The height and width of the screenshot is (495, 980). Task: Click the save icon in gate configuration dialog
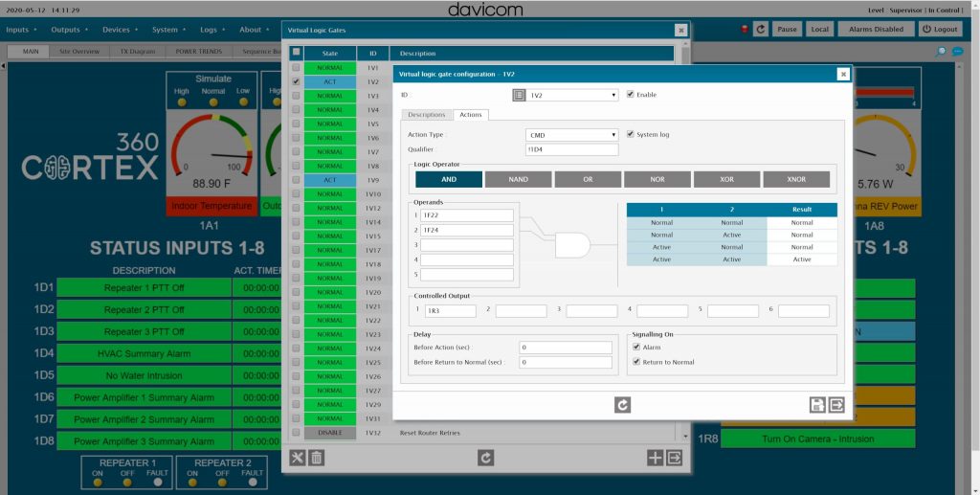818,405
